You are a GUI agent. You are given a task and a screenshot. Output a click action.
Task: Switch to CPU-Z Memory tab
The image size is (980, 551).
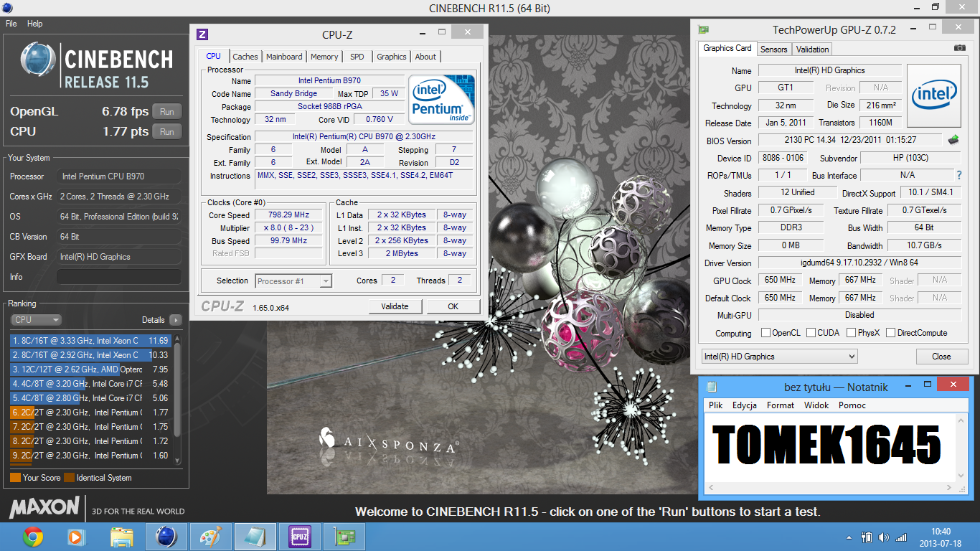[324, 57]
